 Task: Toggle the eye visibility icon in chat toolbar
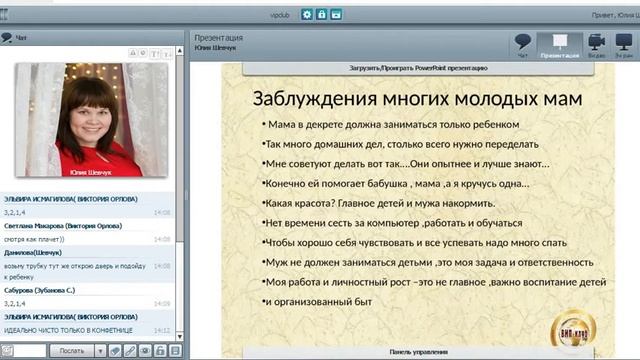(x=145, y=351)
